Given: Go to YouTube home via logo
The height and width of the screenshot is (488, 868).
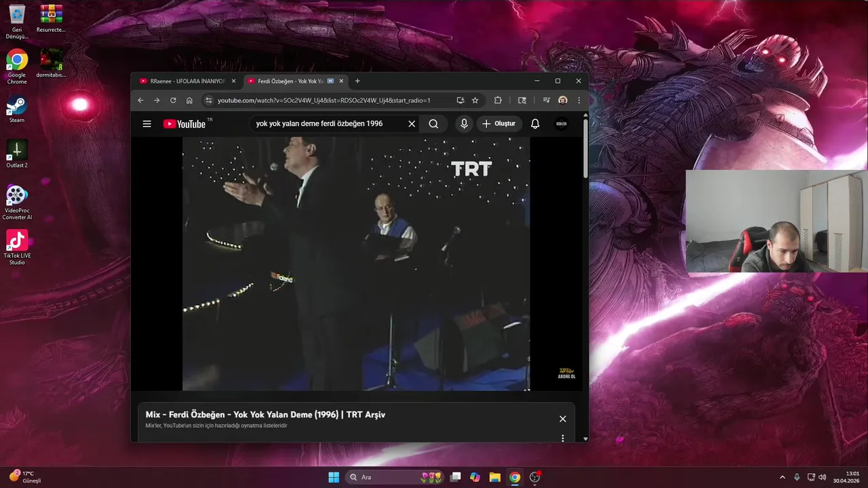Looking at the screenshot, I should click(x=184, y=124).
